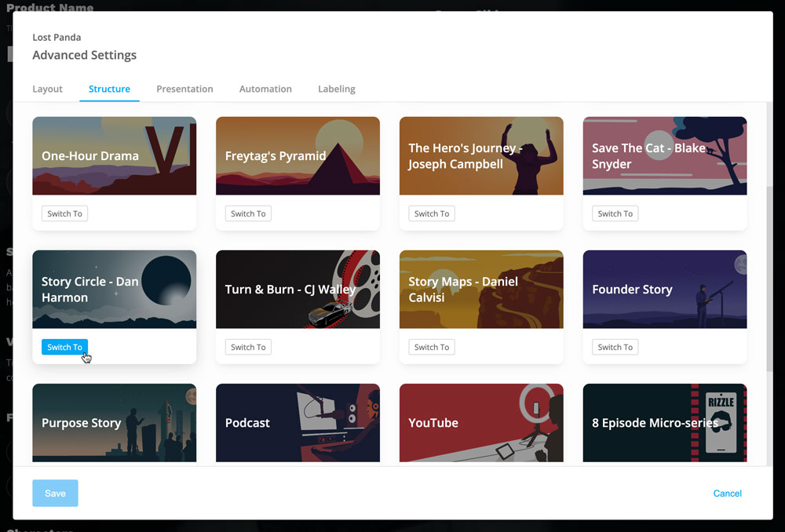Cancel the Advanced Settings dialog

point(727,494)
